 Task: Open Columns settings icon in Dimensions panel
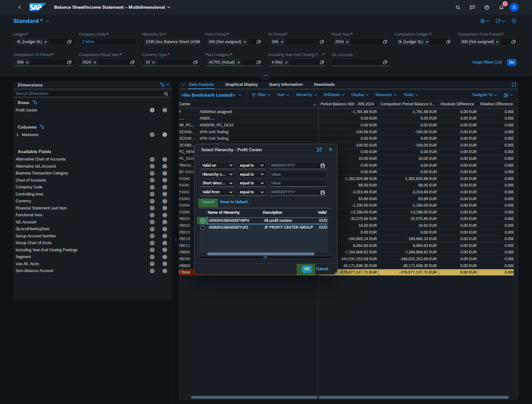coord(42,127)
